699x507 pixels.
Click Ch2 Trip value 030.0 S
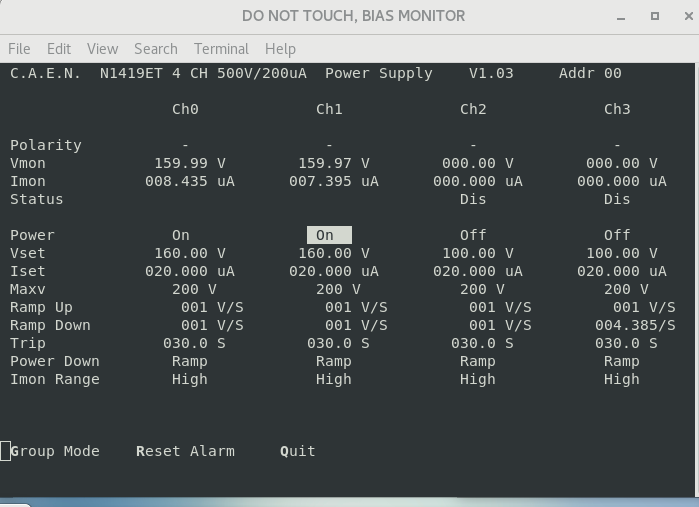point(482,343)
